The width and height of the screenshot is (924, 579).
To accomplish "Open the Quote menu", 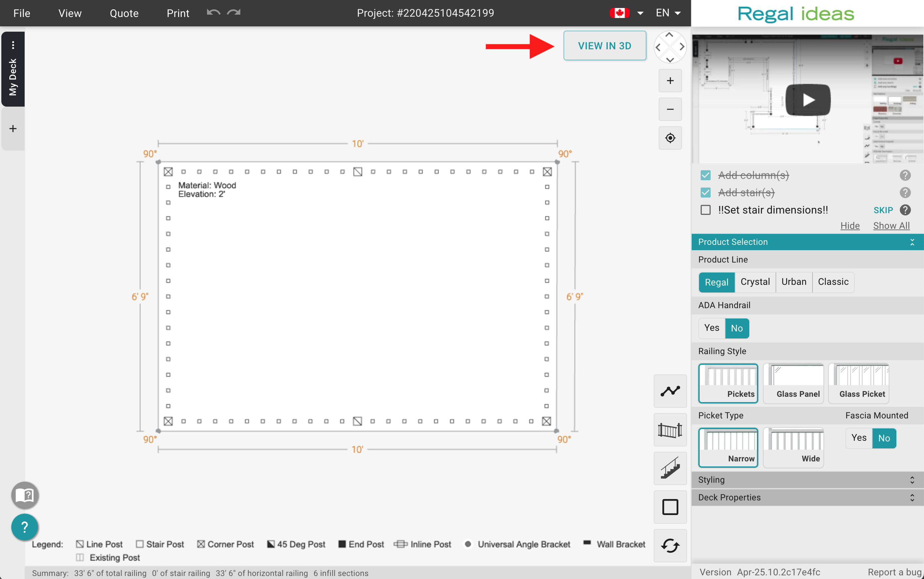I will [x=124, y=13].
